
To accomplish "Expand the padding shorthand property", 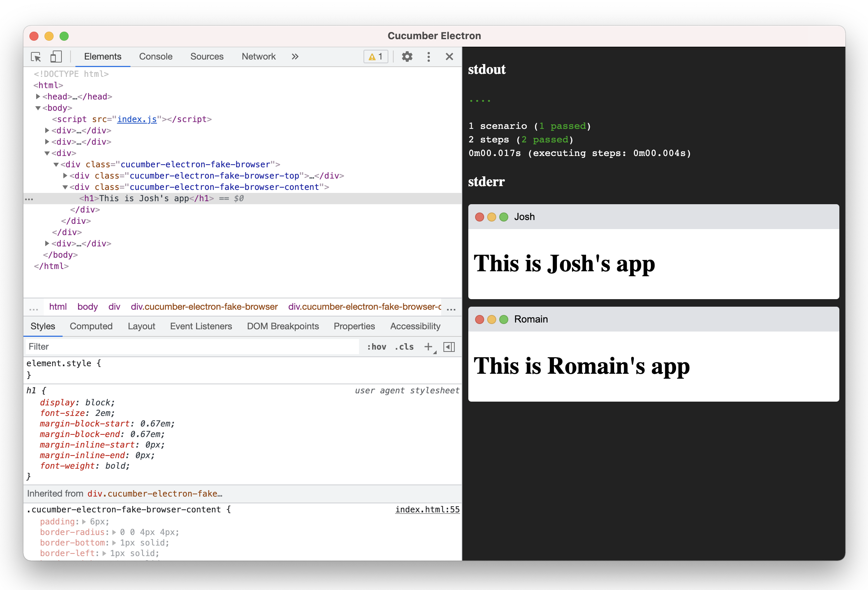I will [x=84, y=522].
